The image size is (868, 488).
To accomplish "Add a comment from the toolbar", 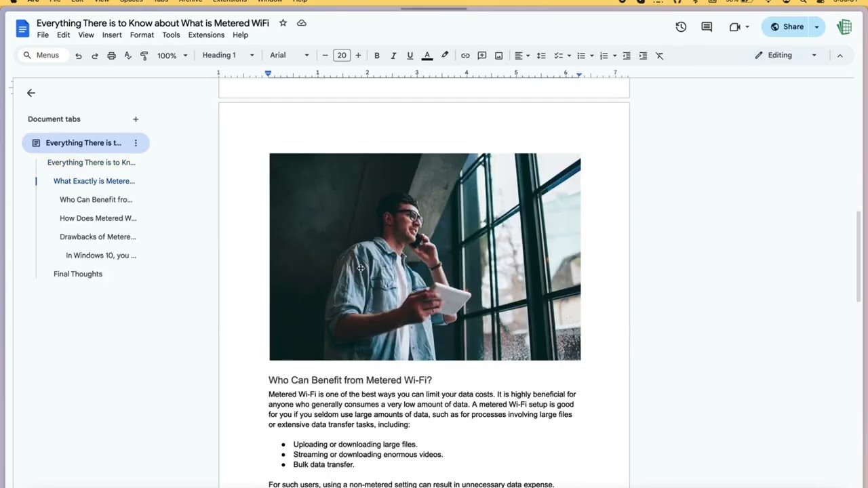I will click(x=482, y=56).
